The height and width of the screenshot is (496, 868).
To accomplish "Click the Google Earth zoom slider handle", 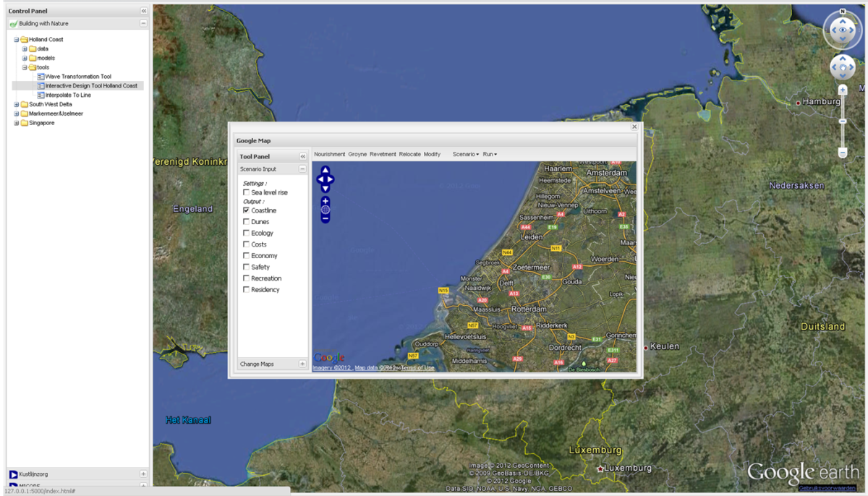I will [x=843, y=121].
